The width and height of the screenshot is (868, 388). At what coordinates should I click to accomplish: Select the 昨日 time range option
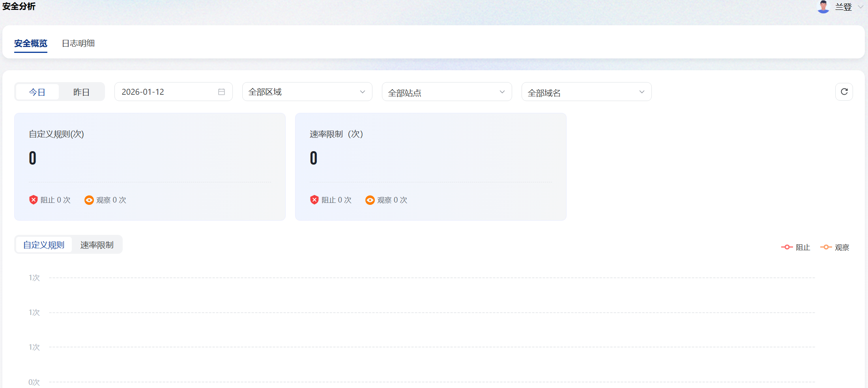81,92
